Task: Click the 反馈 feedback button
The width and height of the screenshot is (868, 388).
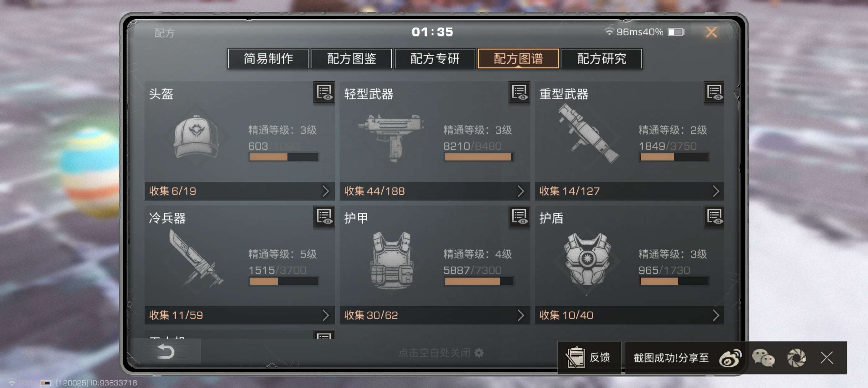Action: pos(589,357)
